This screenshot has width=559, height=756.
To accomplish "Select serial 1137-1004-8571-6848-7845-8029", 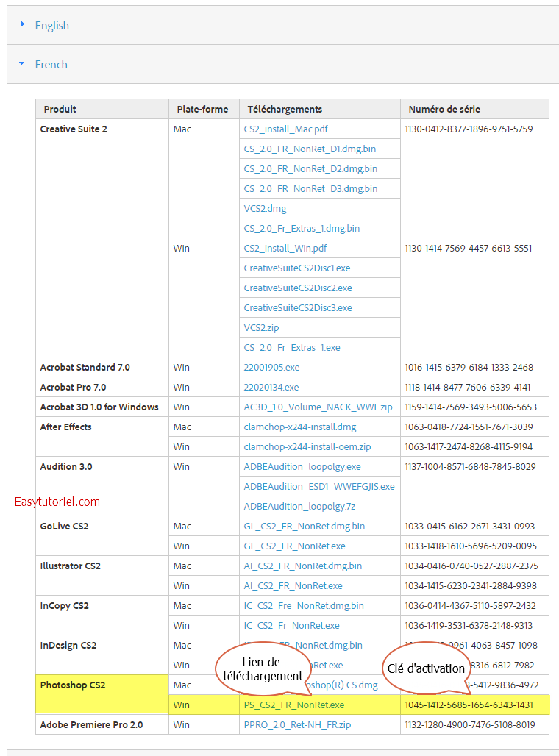I will pyautogui.click(x=470, y=467).
